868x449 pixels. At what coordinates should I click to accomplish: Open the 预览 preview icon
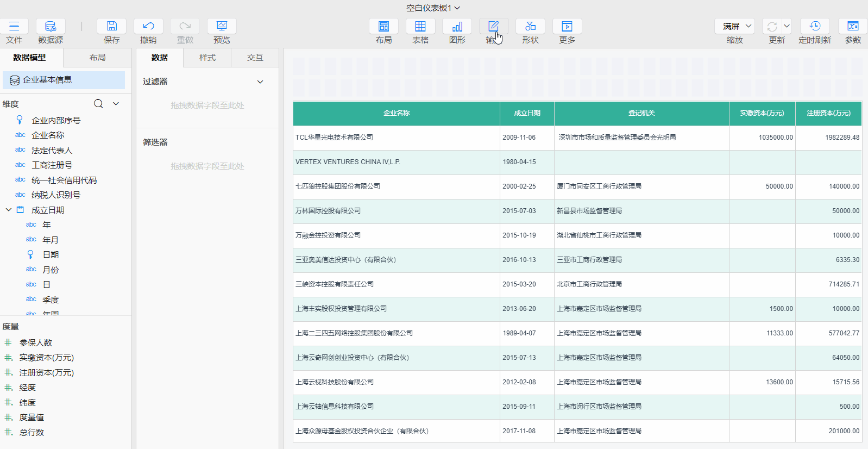222,26
